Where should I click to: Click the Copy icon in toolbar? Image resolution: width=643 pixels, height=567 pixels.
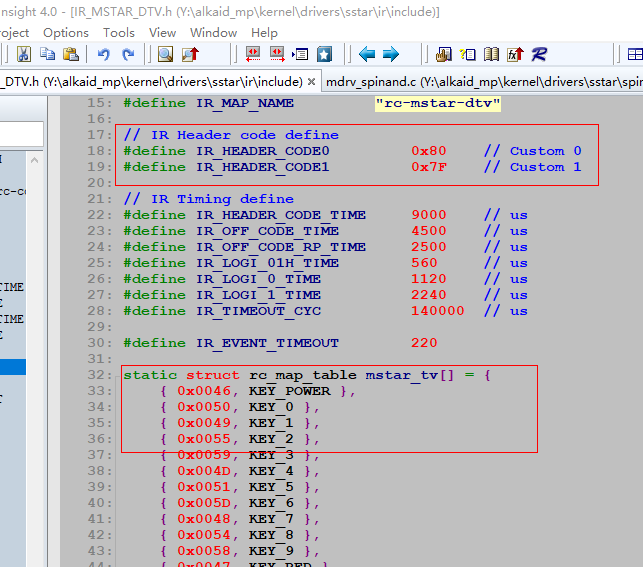coord(46,54)
